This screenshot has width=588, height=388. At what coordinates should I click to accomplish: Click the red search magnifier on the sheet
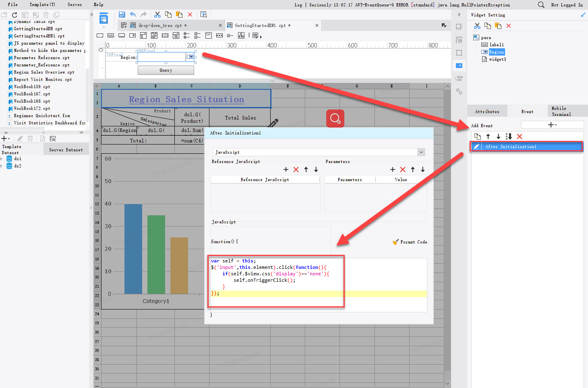(x=335, y=118)
